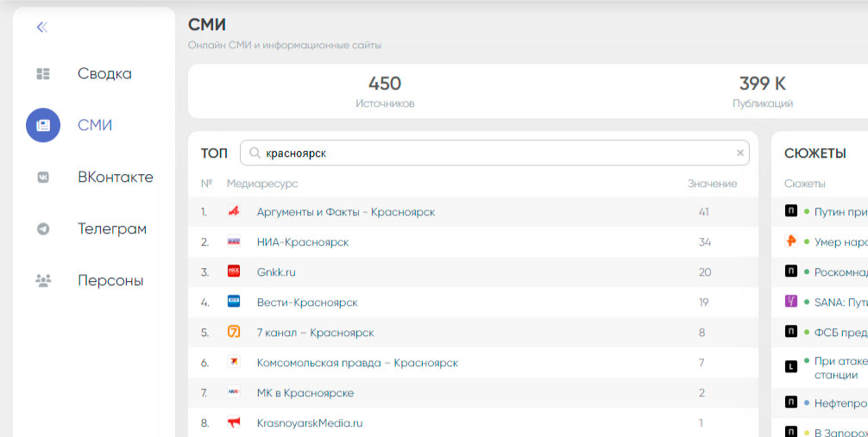
Task: Click the красноярск search input field
Action: click(492, 153)
